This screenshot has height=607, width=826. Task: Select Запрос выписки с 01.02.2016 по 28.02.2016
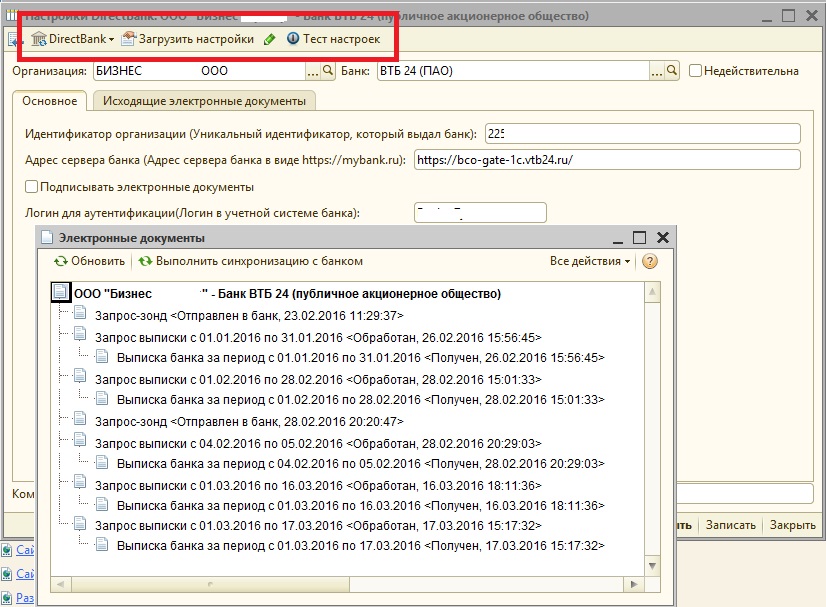click(318, 379)
